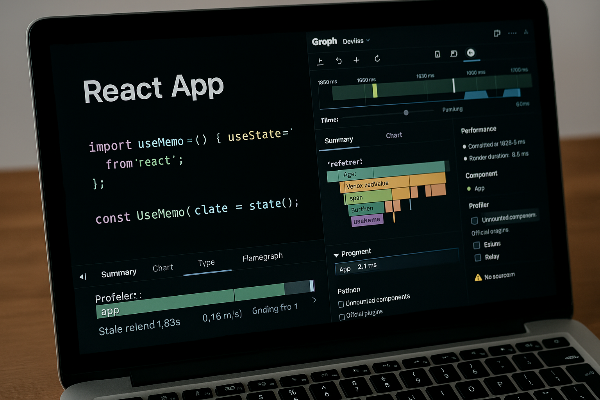Click the 0,16 m/s value

(222, 316)
